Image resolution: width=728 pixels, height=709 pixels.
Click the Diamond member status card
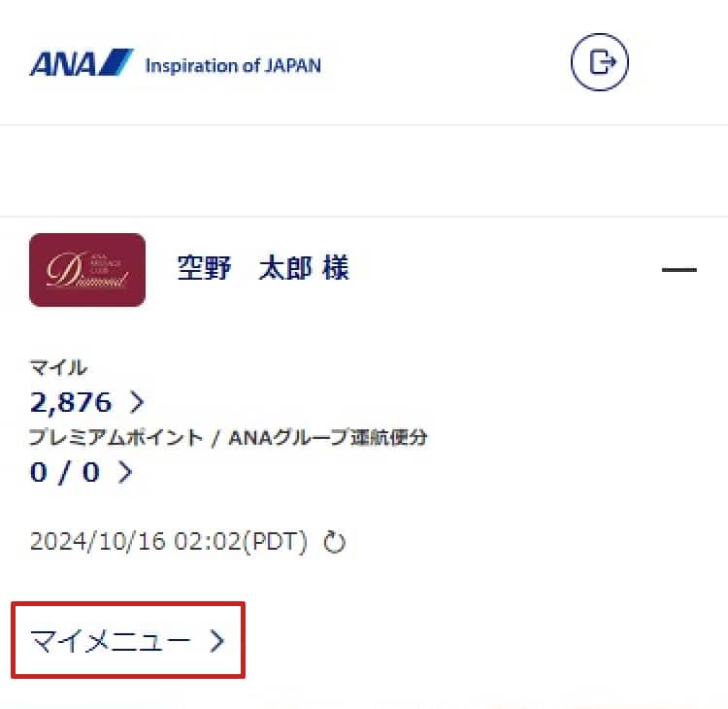(87, 270)
